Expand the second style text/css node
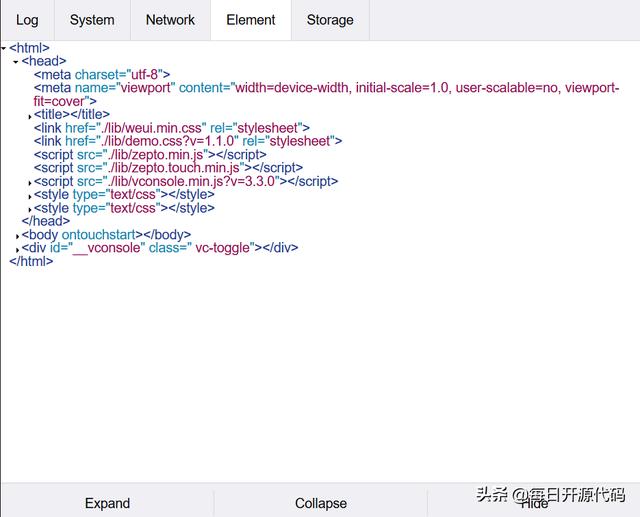640x517 pixels. [x=30, y=210]
